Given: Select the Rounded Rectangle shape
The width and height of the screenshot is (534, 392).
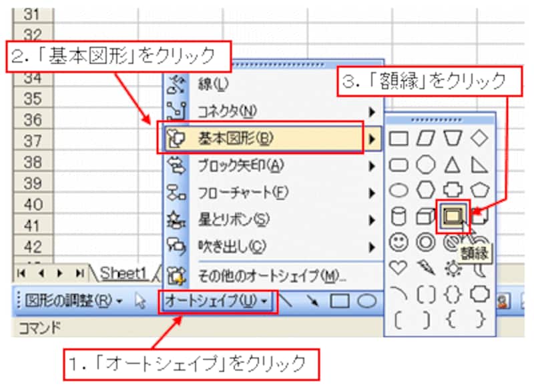Looking at the screenshot, I should click(398, 165).
